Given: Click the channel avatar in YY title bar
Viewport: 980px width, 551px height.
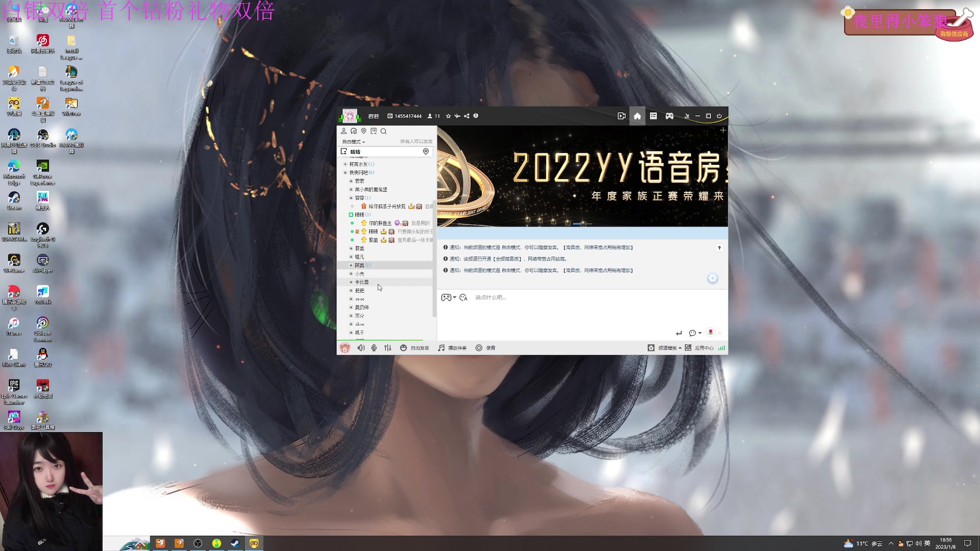Looking at the screenshot, I should [x=350, y=116].
